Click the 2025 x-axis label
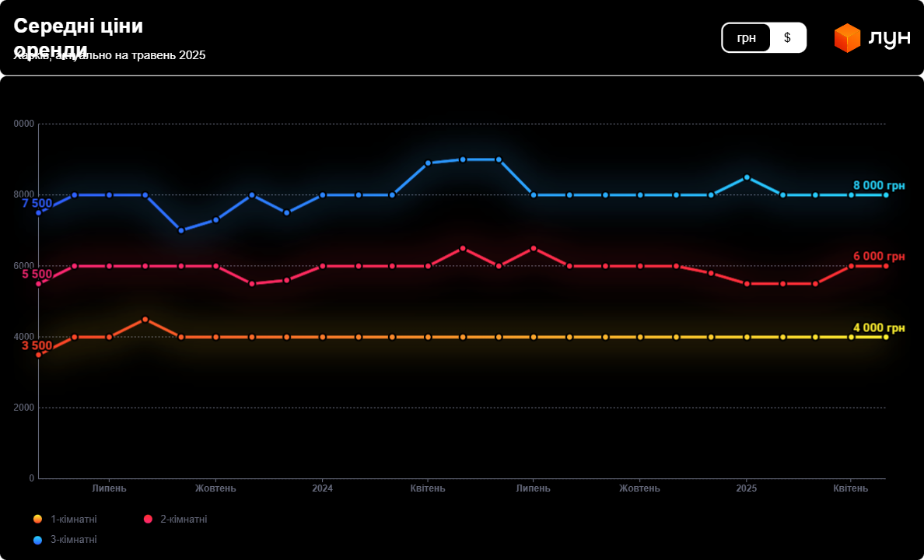Viewport: 924px width, 560px height. [x=747, y=488]
